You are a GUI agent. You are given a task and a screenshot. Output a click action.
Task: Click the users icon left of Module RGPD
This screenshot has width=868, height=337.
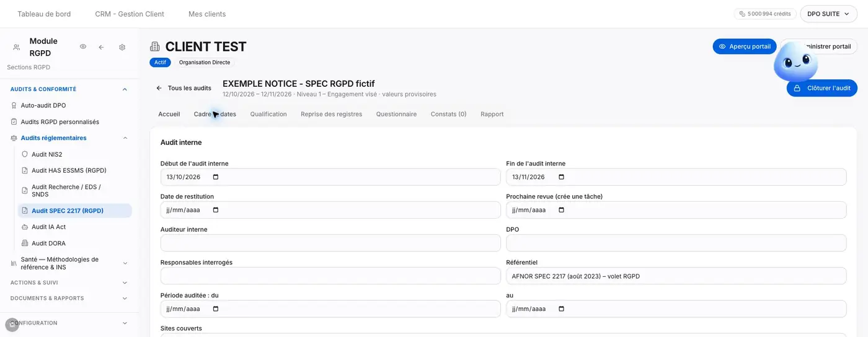[17, 47]
